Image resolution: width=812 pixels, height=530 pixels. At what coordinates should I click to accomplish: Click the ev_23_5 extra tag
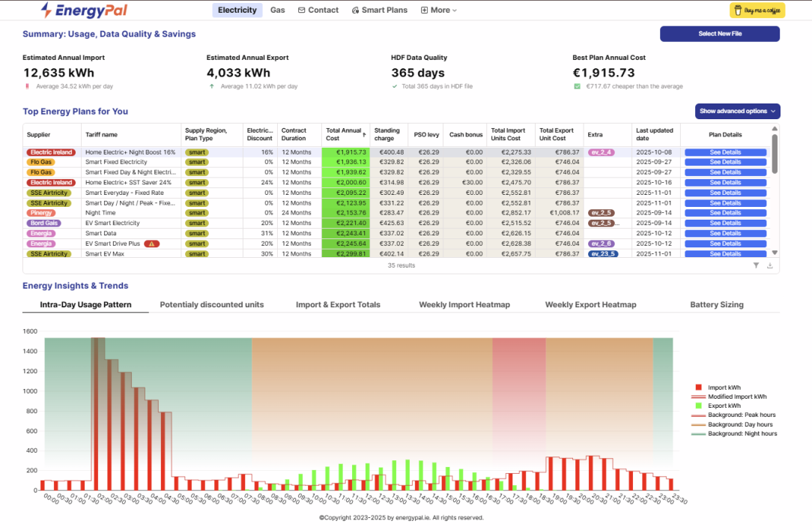[x=603, y=254]
